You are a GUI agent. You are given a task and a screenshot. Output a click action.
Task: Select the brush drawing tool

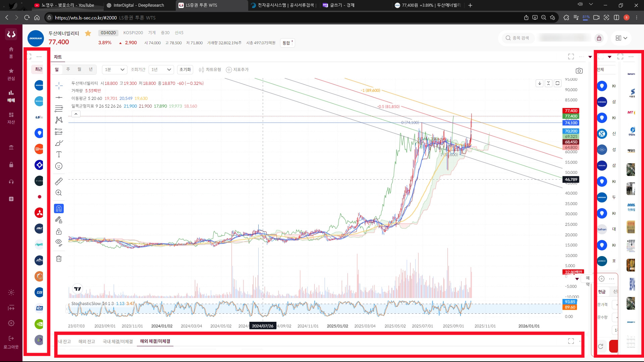click(x=59, y=143)
